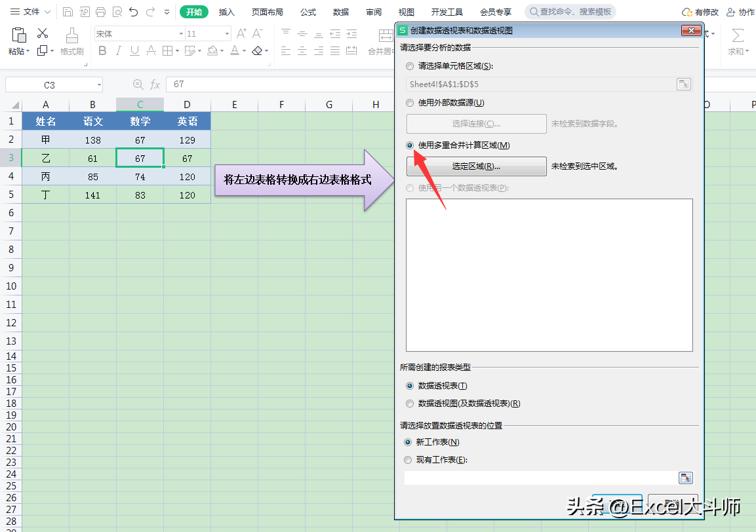Select the 使用外部数据源 radio option
This screenshot has height=532, width=756.
coord(410,103)
